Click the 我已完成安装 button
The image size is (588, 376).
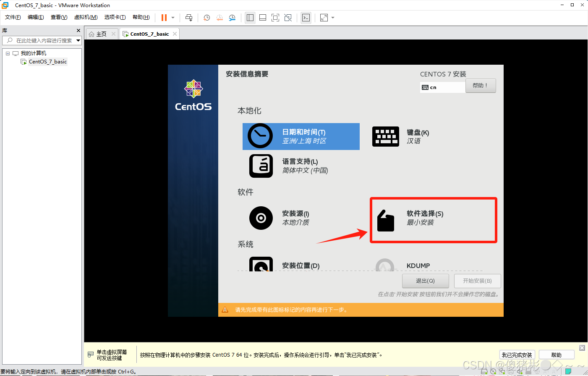[x=517, y=355]
